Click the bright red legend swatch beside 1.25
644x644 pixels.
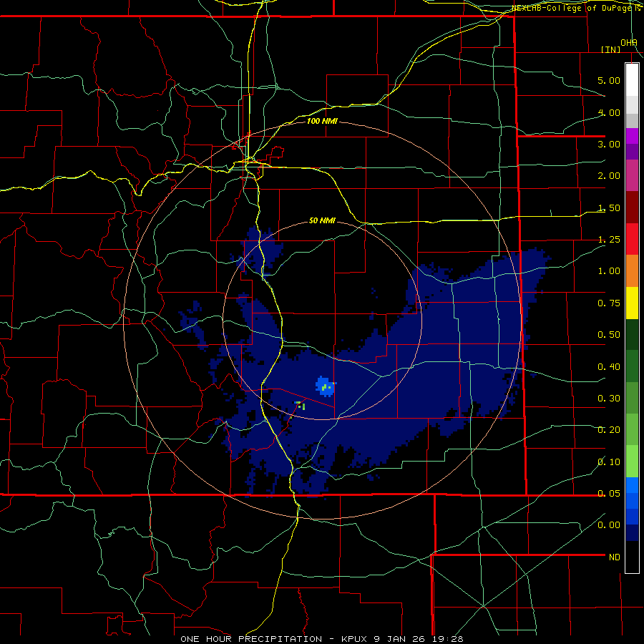[x=632, y=239]
